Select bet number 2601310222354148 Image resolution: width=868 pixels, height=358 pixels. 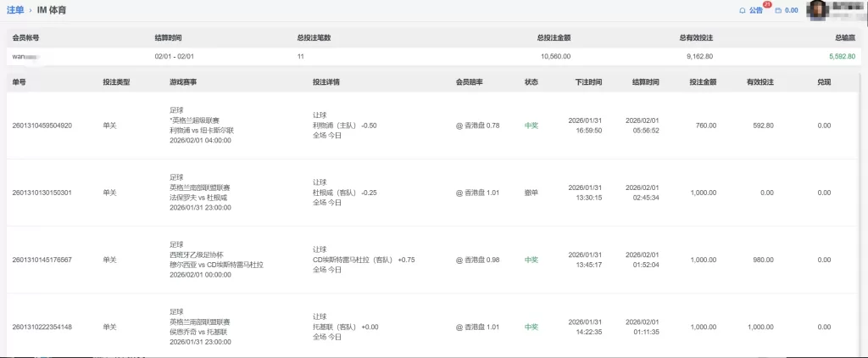(x=42, y=327)
